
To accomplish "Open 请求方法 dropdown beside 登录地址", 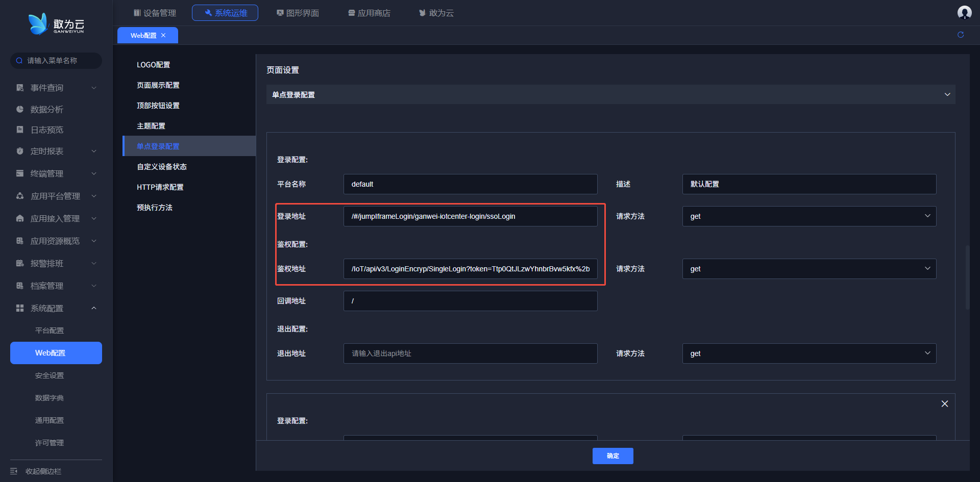I will point(809,216).
